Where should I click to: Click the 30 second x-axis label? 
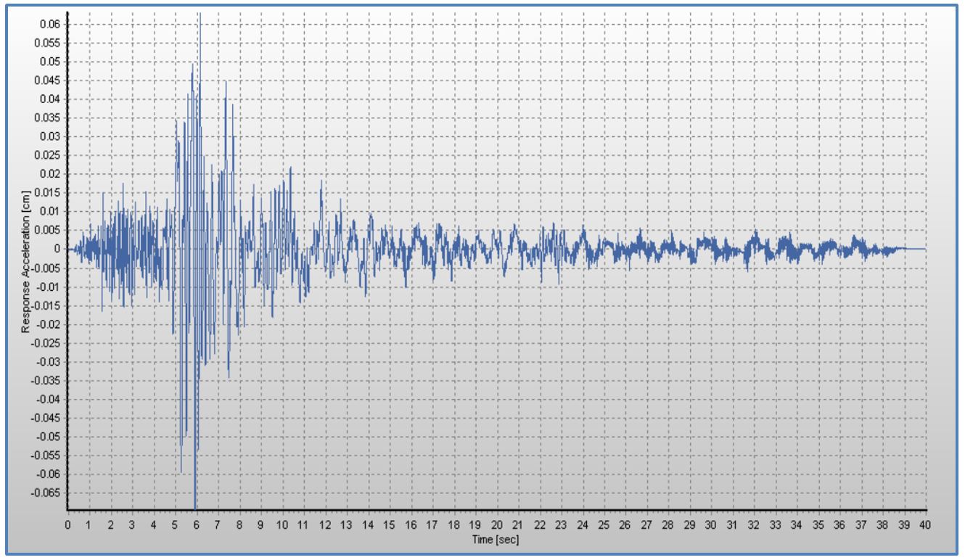coord(711,524)
